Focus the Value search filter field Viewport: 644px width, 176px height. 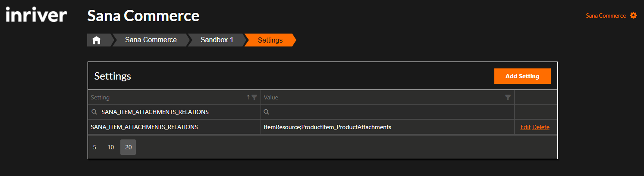coord(387,112)
